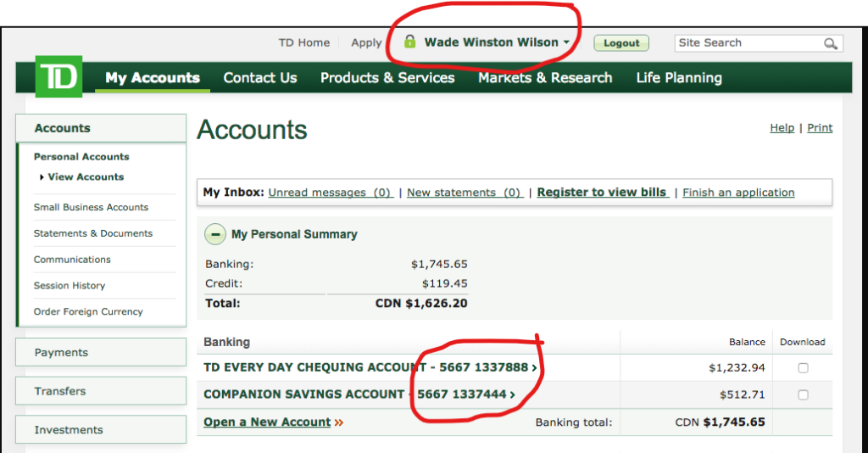Check download box for chequing account
The image size is (868, 453).
pyautogui.click(x=803, y=368)
